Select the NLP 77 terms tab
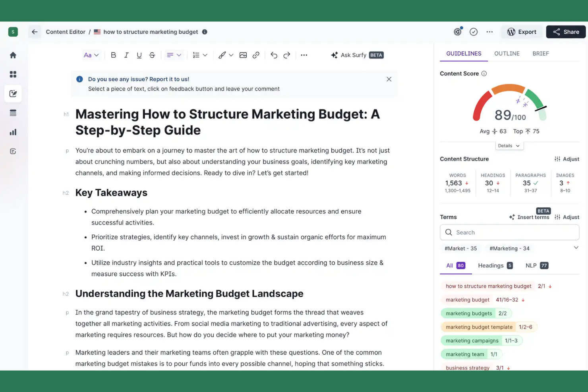The image size is (588, 392). click(537, 266)
